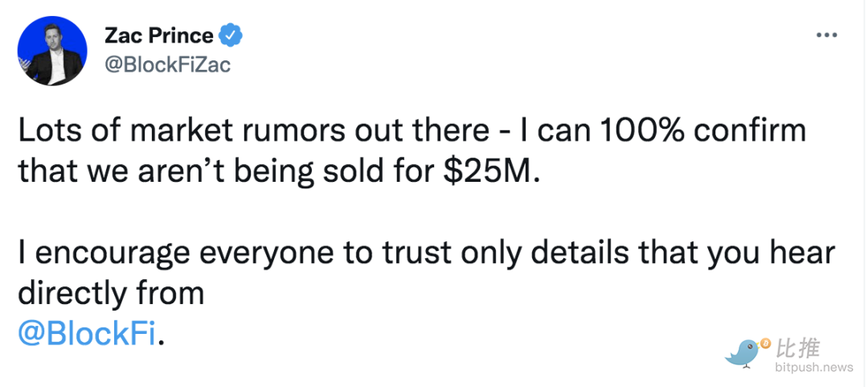Select the line "Lots of market rumors"
Viewport: 868px width, 387px height.
pyautogui.click(x=411, y=131)
